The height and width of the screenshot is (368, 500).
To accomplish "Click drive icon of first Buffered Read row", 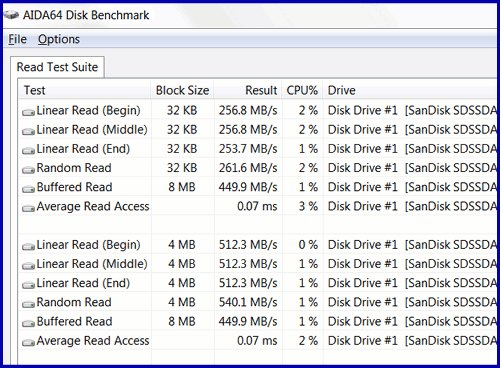I will click(x=28, y=189).
